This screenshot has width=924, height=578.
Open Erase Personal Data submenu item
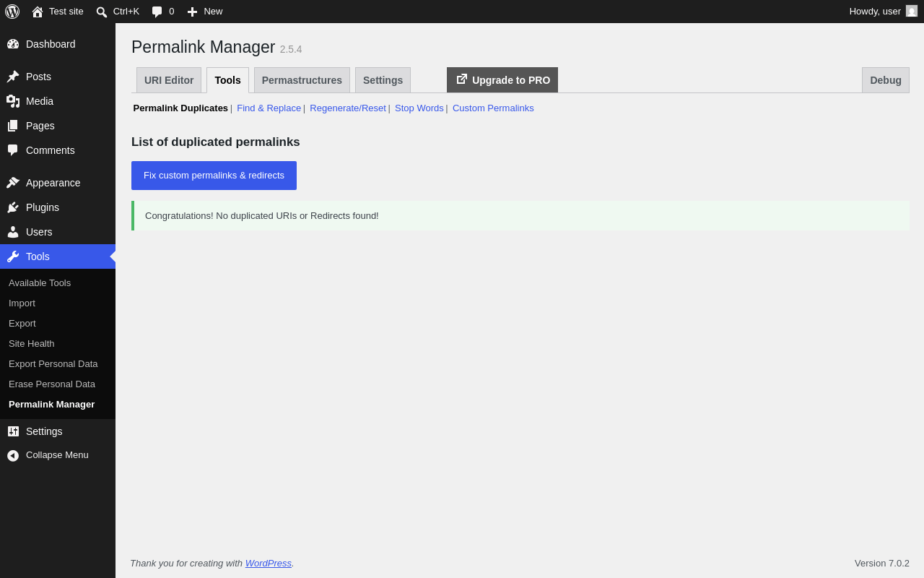(52, 384)
